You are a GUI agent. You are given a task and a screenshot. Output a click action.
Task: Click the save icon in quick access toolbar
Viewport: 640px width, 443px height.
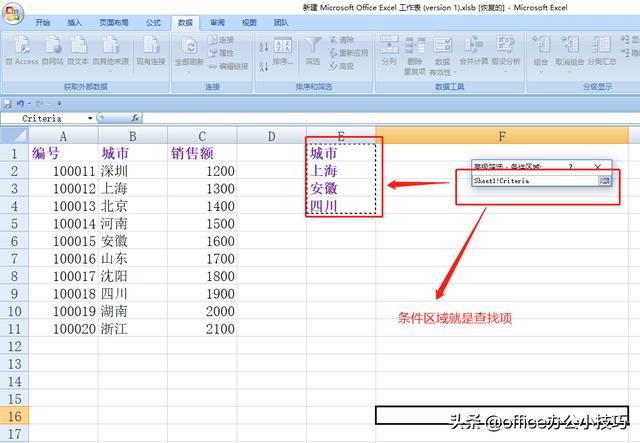click(x=7, y=104)
